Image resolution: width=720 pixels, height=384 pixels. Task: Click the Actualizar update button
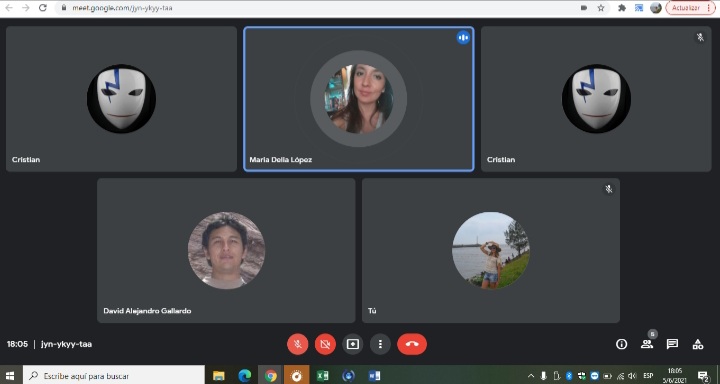(x=686, y=8)
